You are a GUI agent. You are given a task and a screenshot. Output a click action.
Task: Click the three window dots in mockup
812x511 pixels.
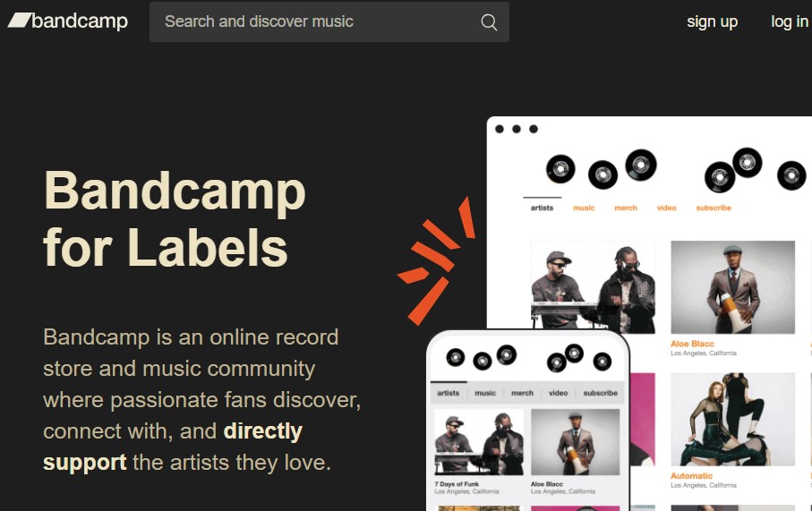pyautogui.click(x=517, y=129)
